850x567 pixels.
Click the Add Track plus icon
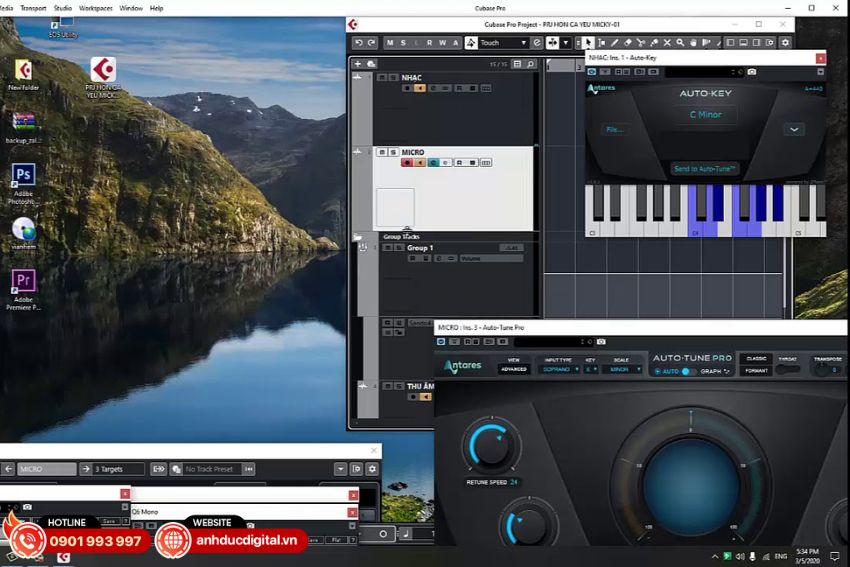pos(357,64)
